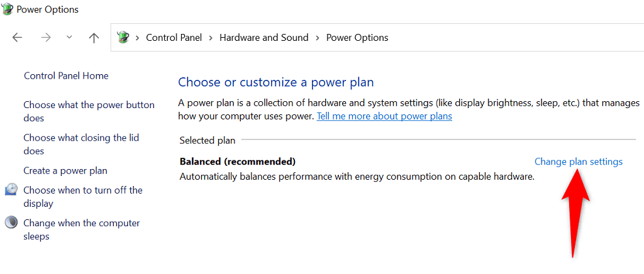This screenshot has height=274, width=644.
Task: Open Change plan settings link
Action: point(578,162)
